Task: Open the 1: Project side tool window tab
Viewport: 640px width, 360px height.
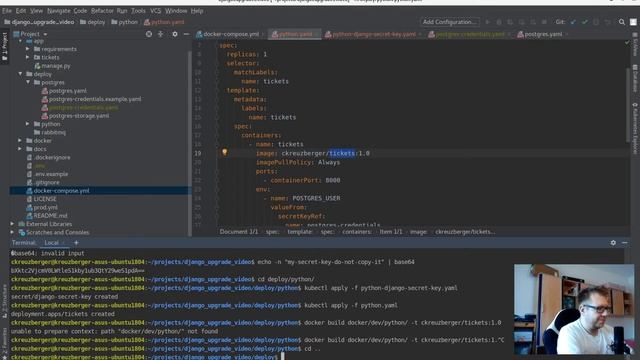Action: click(4, 47)
